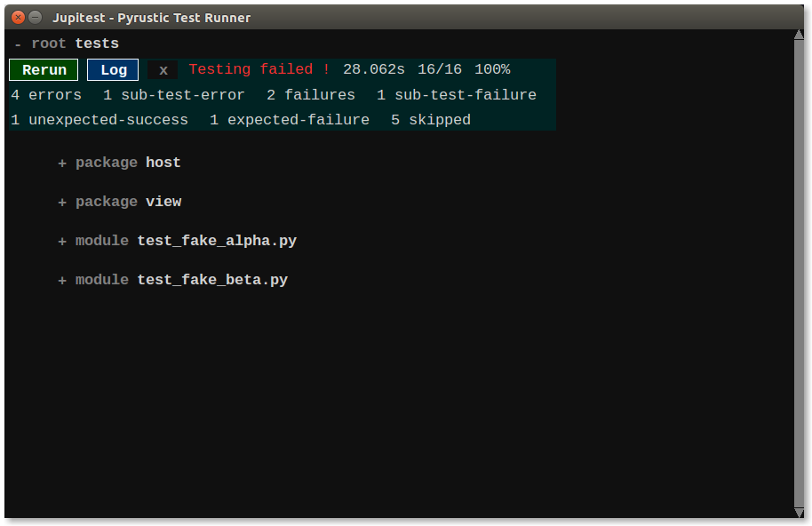Screen dimensions: 812x526
Task: Click the 'Testing failed !' status text
Action: (259, 69)
